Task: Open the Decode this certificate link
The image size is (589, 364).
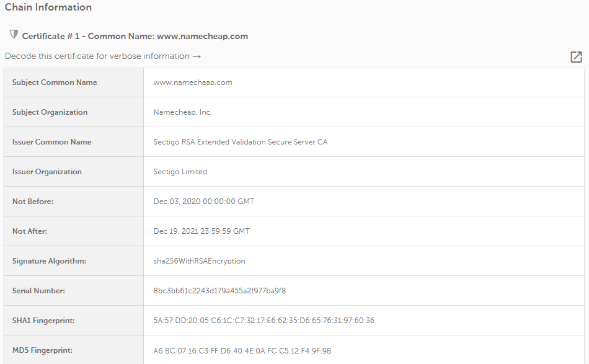Action: [103, 56]
